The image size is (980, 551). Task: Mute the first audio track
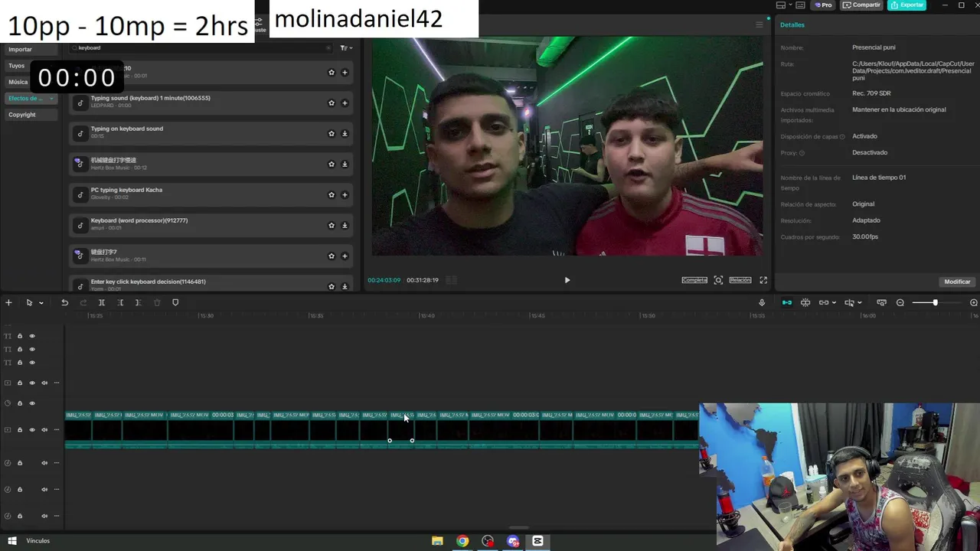[x=44, y=463]
